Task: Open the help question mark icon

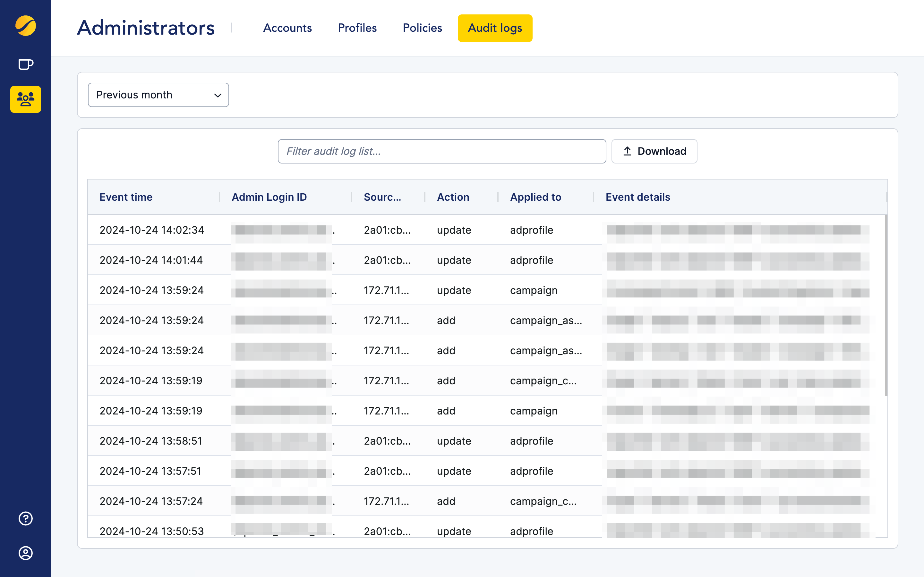Action: tap(26, 518)
